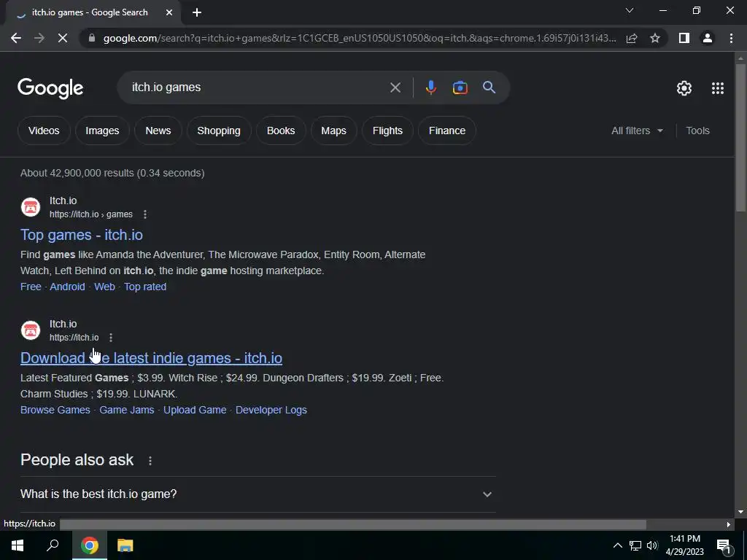Viewport: 747px width, 560px height.
Task: Open the Chrome profile icon
Action: 708,38
